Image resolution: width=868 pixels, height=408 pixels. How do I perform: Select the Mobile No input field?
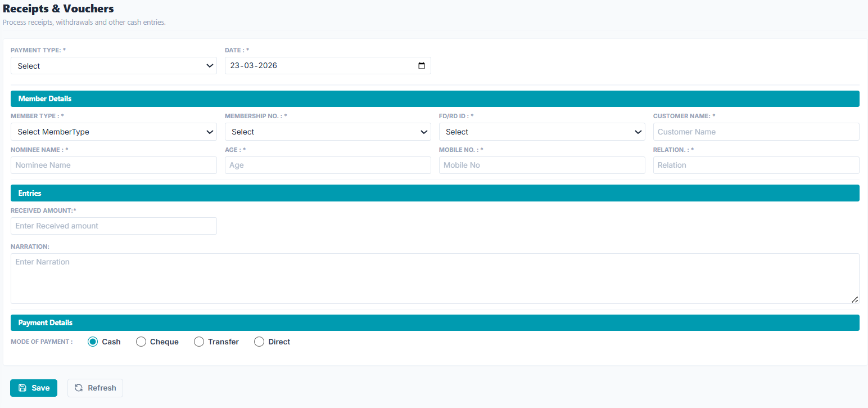pyautogui.click(x=542, y=165)
